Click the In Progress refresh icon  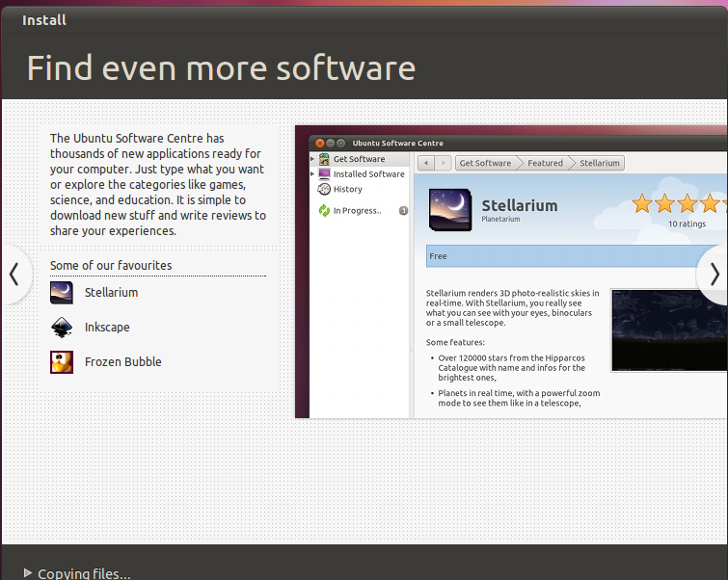click(324, 211)
